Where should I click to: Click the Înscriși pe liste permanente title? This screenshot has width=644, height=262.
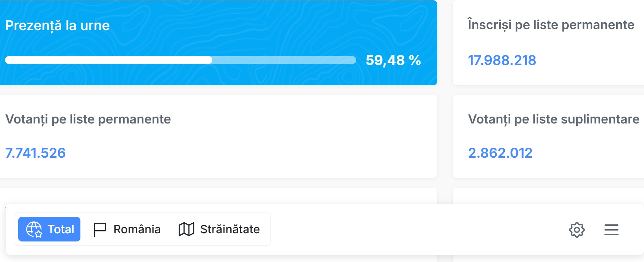[551, 25]
